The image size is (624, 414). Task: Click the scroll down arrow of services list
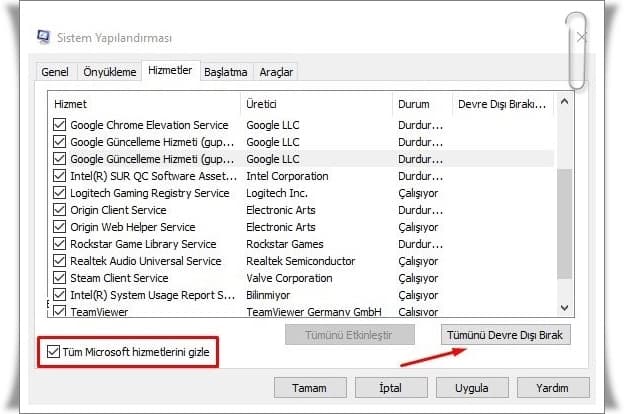pyautogui.click(x=564, y=308)
